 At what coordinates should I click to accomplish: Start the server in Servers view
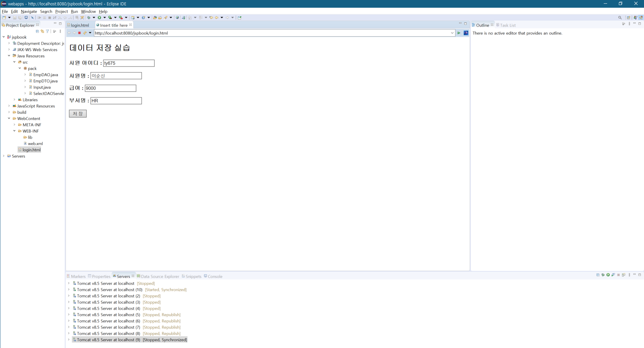608,275
